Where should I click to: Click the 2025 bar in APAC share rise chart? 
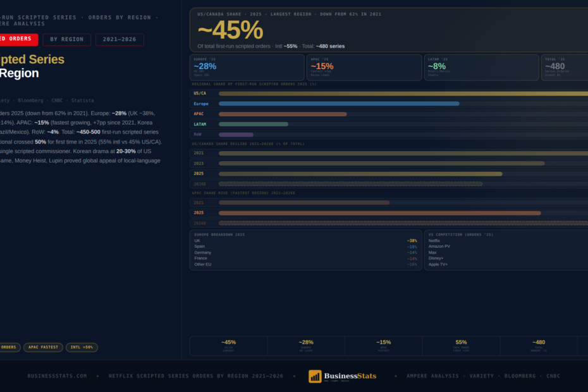(x=379, y=213)
